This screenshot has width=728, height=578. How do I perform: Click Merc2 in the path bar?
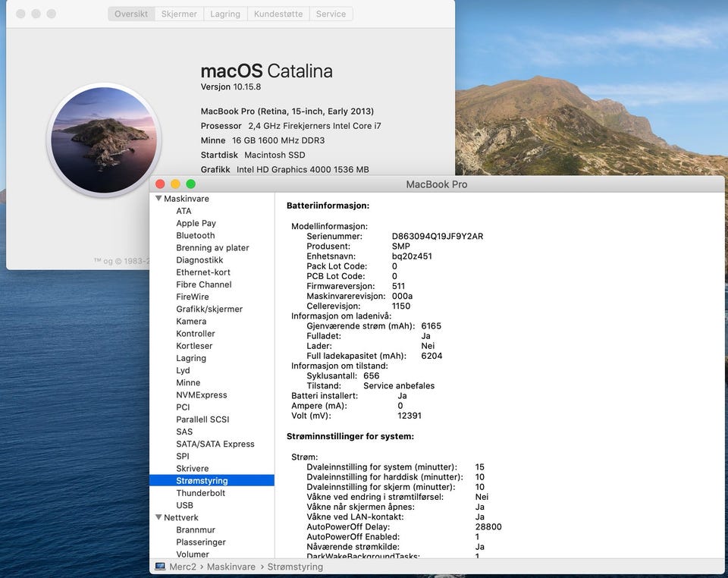pos(183,567)
